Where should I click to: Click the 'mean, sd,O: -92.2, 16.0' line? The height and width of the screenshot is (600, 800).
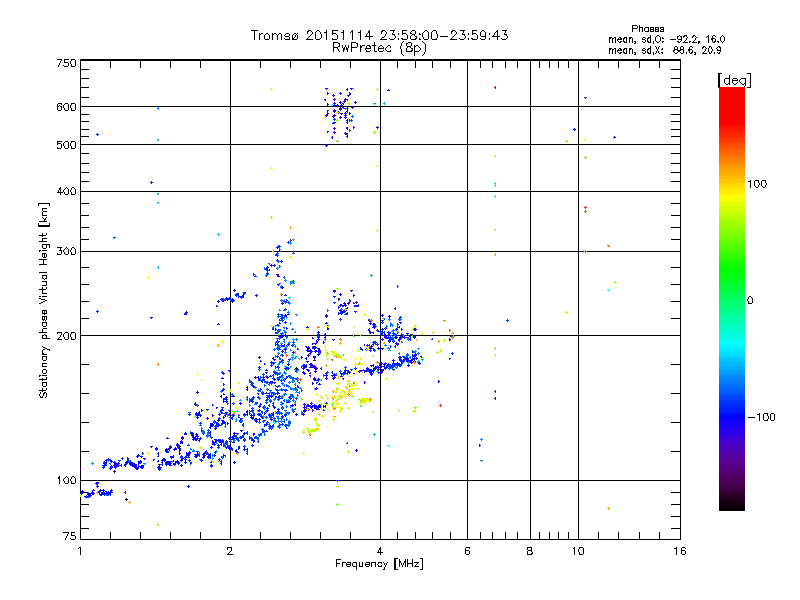[x=666, y=39]
